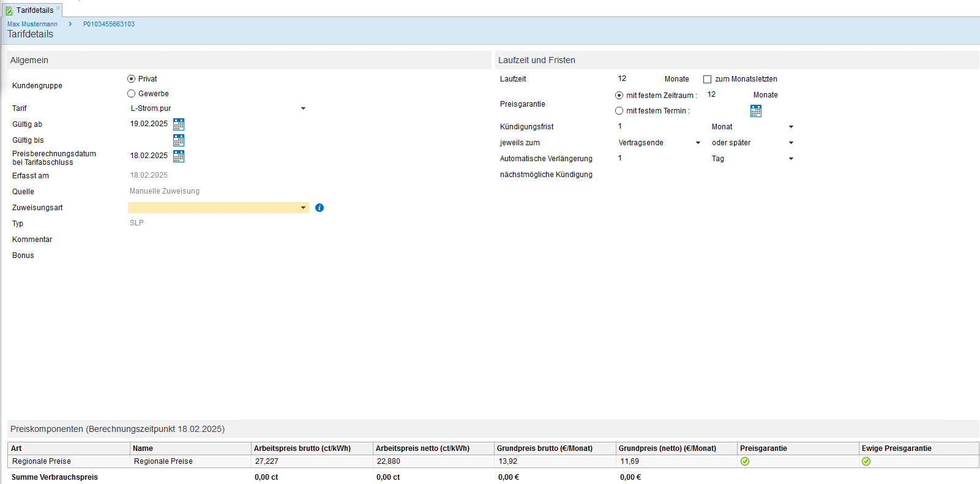Open the Gültig bis calendar picker
This screenshot has height=484, width=980.
click(x=179, y=140)
